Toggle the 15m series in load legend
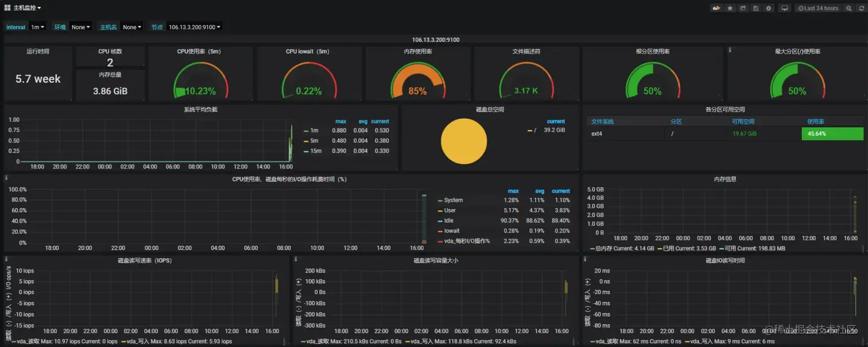 pyautogui.click(x=316, y=151)
